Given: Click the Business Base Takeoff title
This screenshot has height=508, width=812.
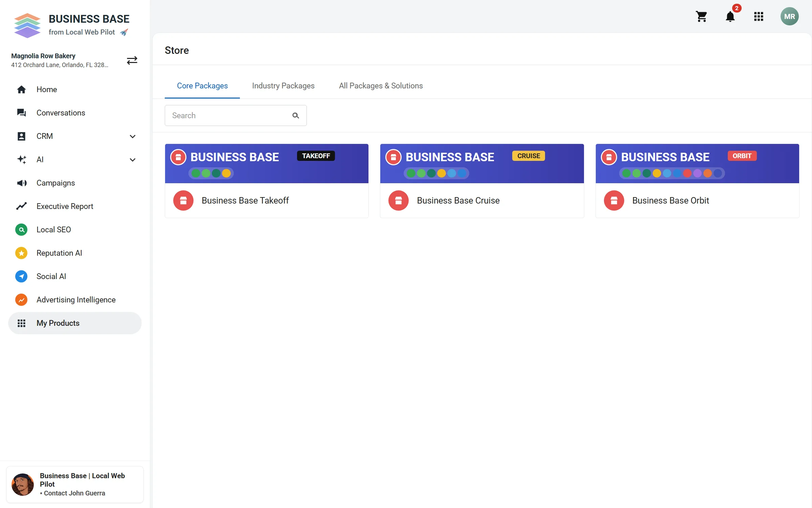Looking at the screenshot, I should click(245, 200).
